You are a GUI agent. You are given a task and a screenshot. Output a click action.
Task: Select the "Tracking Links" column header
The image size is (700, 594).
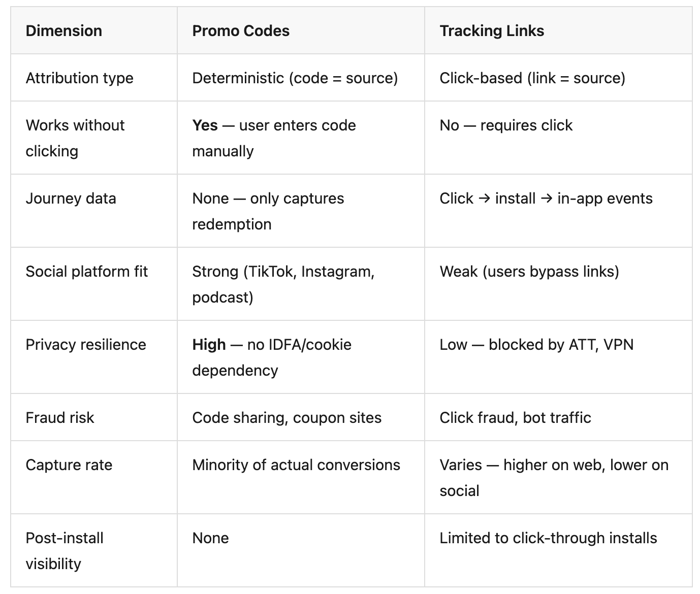click(x=492, y=31)
